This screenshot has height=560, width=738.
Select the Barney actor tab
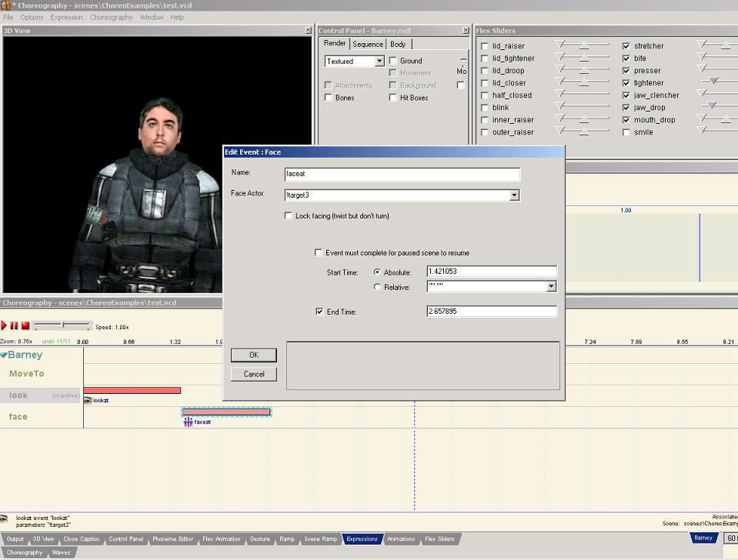point(703,538)
